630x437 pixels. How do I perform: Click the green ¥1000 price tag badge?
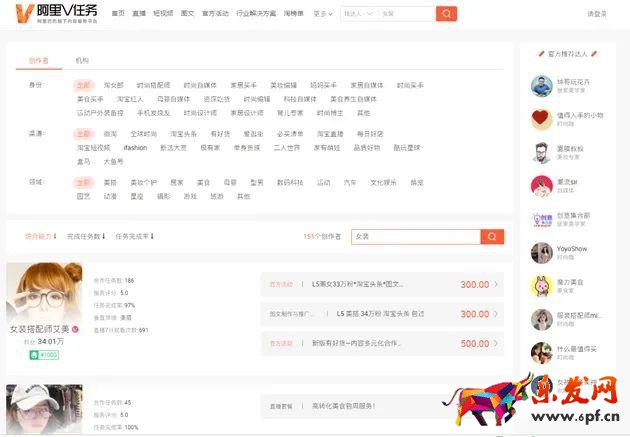click(x=44, y=355)
